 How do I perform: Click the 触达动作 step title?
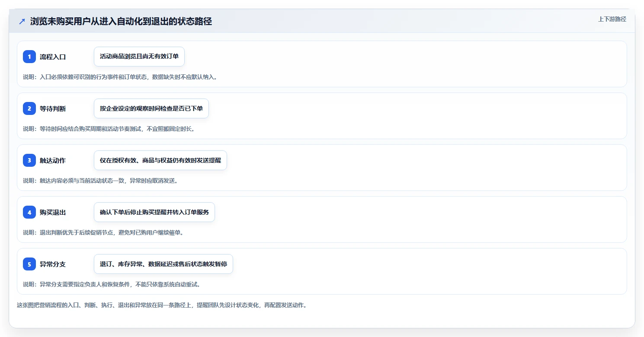tap(53, 160)
